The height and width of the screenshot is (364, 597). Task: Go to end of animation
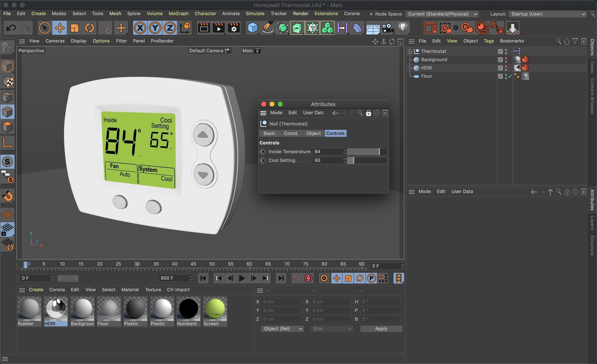click(x=281, y=278)
